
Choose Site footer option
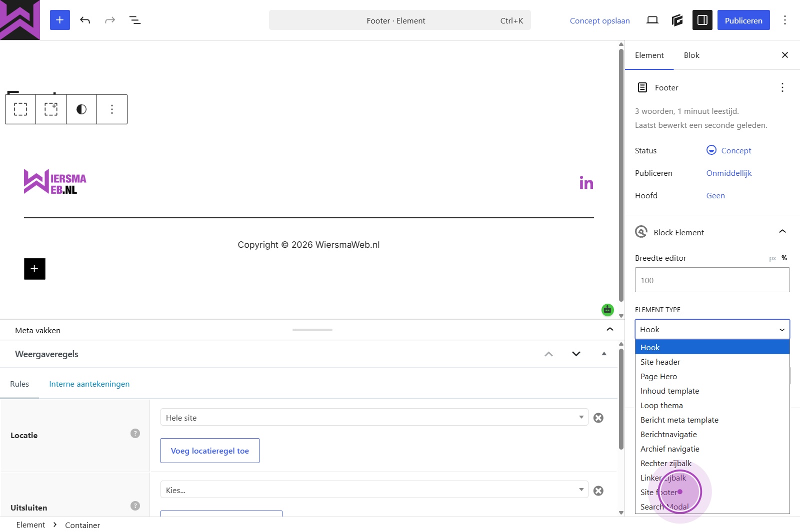[x=712, y=492]
